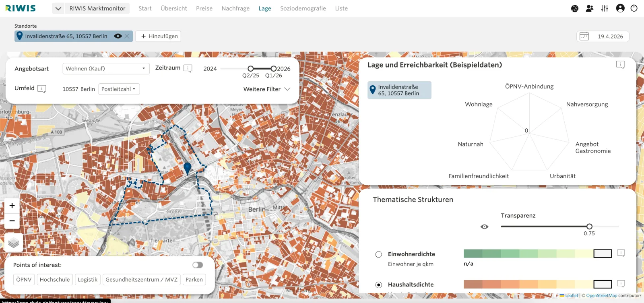Open the Umfeld info icon
644x303 pixels.
(42, 89)
